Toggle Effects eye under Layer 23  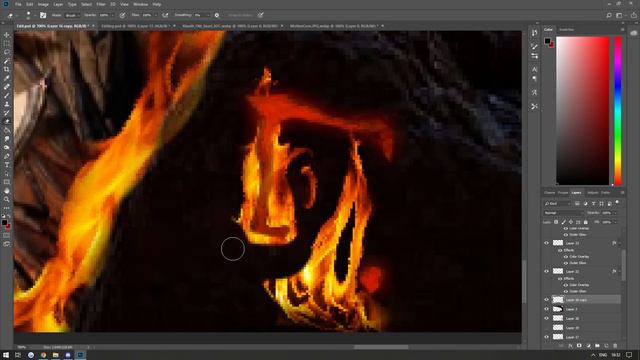click(x=560, y=250)
